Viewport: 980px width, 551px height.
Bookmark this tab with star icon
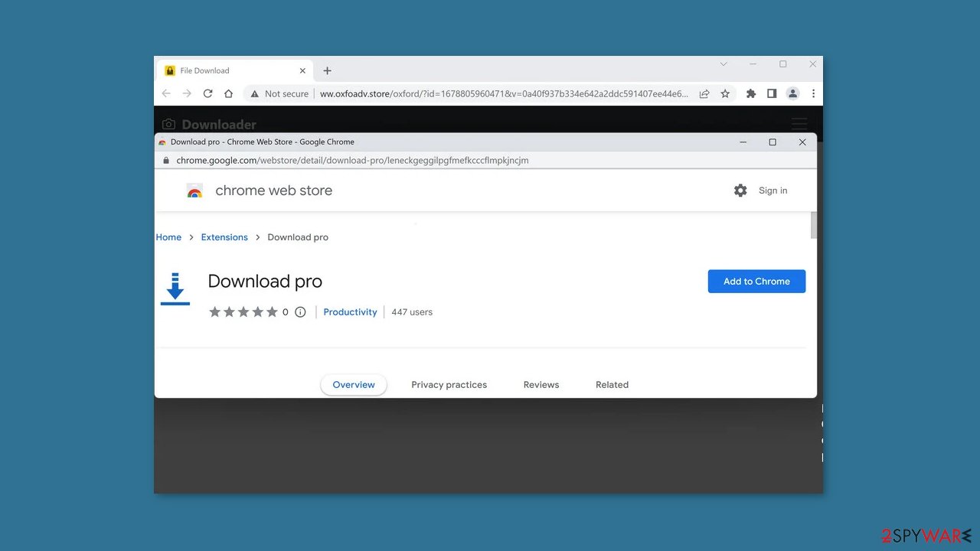725,93
